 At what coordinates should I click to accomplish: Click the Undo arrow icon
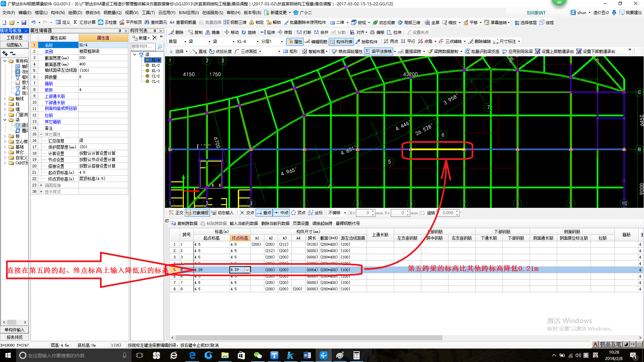(34, 22)
